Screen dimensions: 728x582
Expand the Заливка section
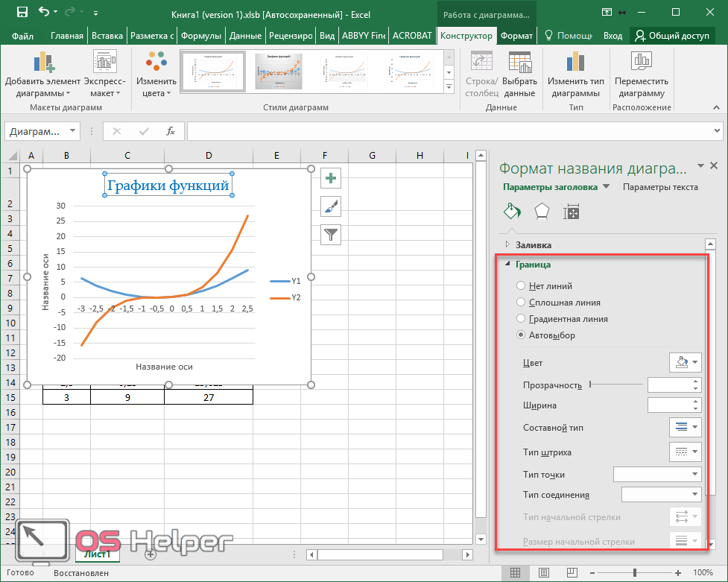click(x=533, y=244)
